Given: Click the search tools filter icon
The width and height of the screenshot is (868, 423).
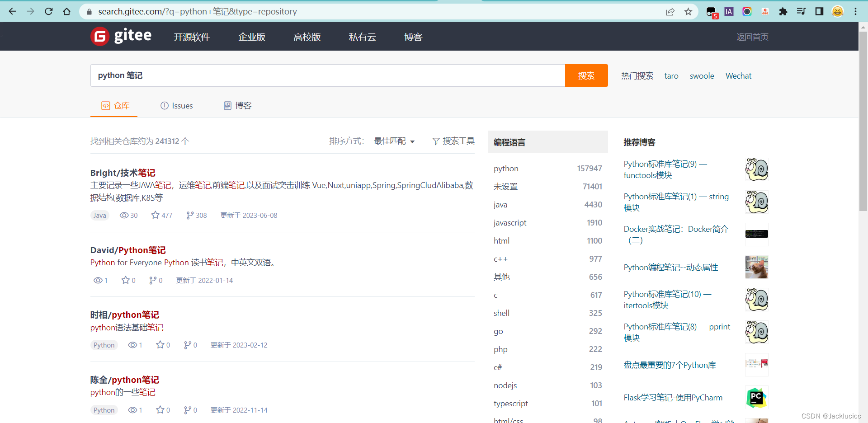Looking at the screenshot, I should pyautogui.click(x=436, y=141).
